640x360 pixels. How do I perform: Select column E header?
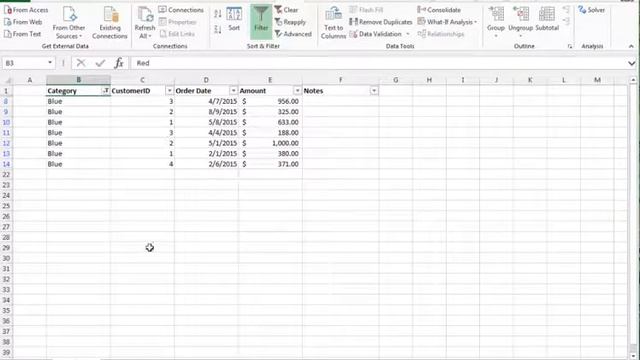(x=270, y=80)
